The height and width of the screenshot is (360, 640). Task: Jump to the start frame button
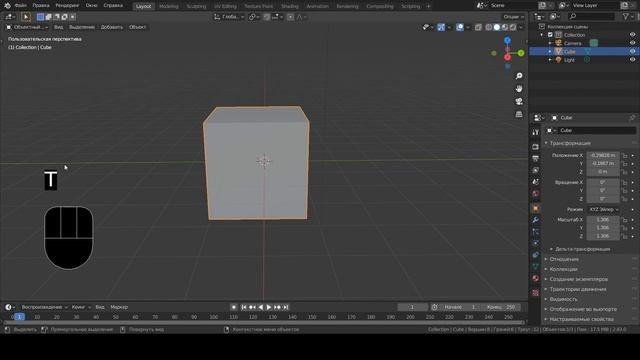[x=244, y=307]
